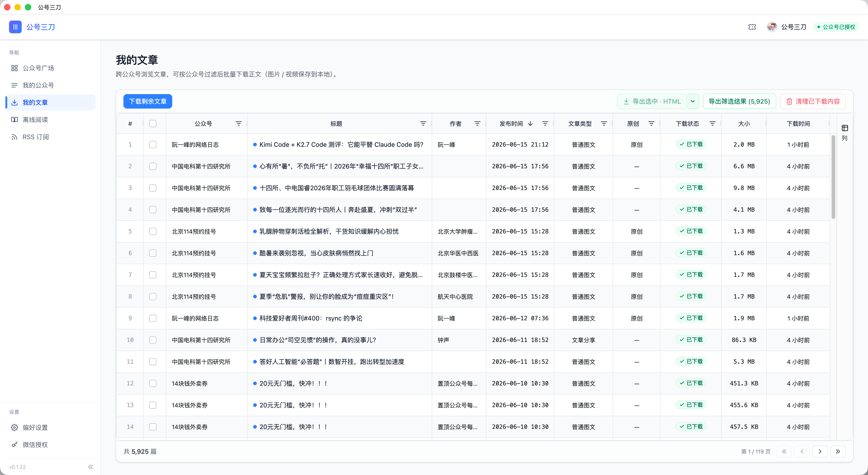Screen dimensions: 868x475
Task: Filter the 下载状态 column
Action: 712,124
